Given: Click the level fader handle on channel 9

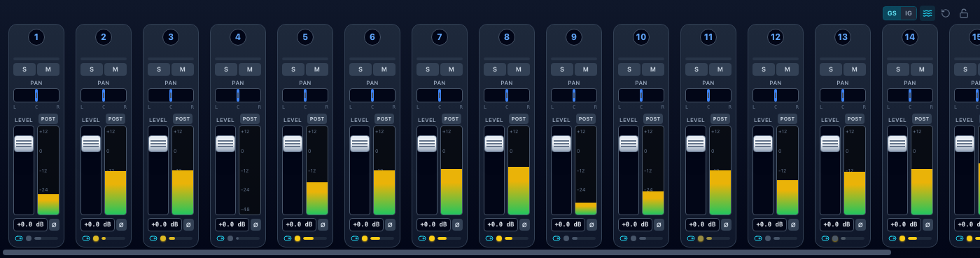Looking at the screenshot, I should [561, 143].
